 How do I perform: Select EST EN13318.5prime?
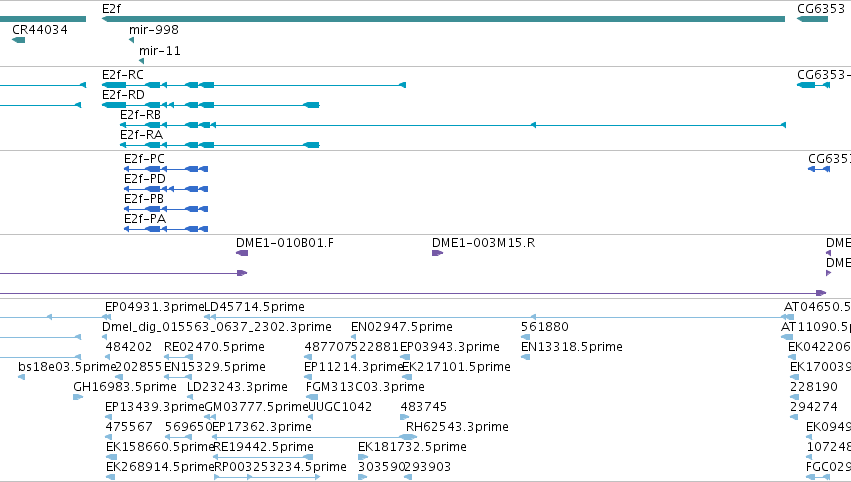(x=571, y=347)
